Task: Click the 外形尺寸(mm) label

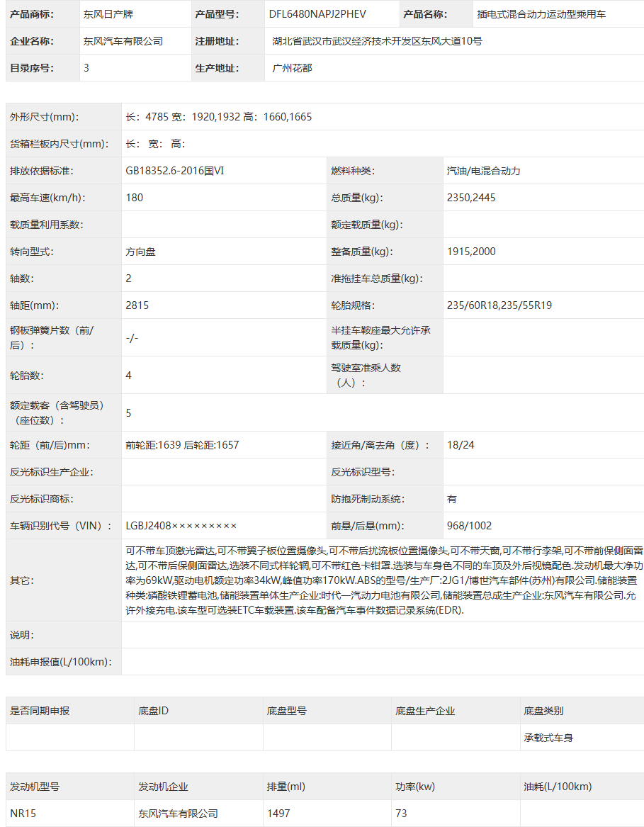Action: coord(45,117)
